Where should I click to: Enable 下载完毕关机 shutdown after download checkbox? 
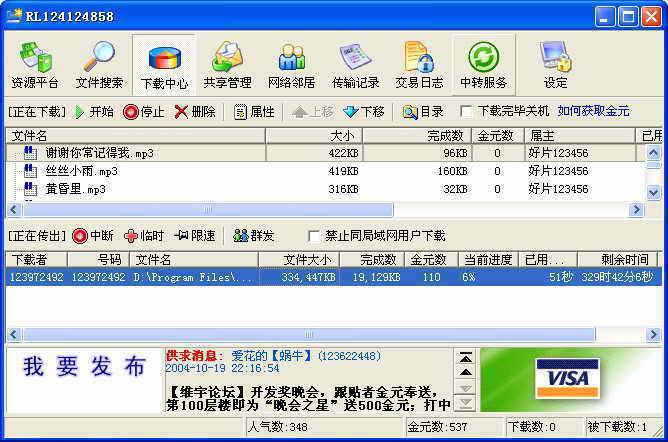466,112
